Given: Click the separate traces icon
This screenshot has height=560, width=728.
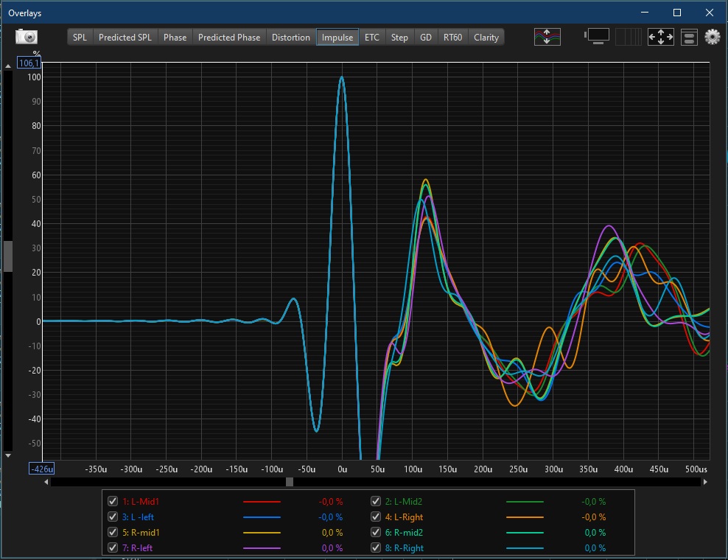Looking at the screenshot, I should coord(547,37).
